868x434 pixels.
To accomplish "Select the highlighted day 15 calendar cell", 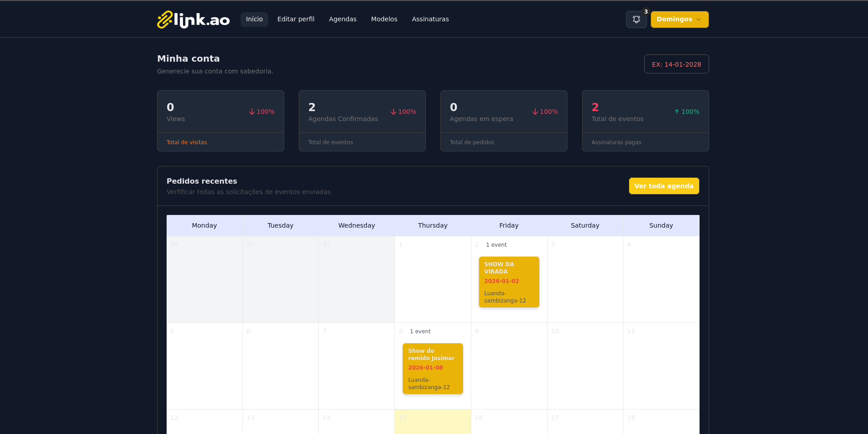I will click(x=433, y=422).
